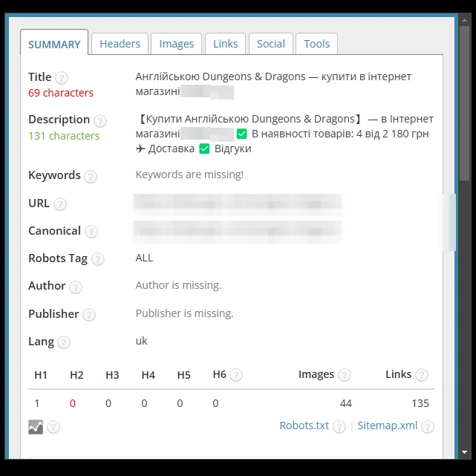
Task: Click the question mark next to URL
Action: coord(60,204)
